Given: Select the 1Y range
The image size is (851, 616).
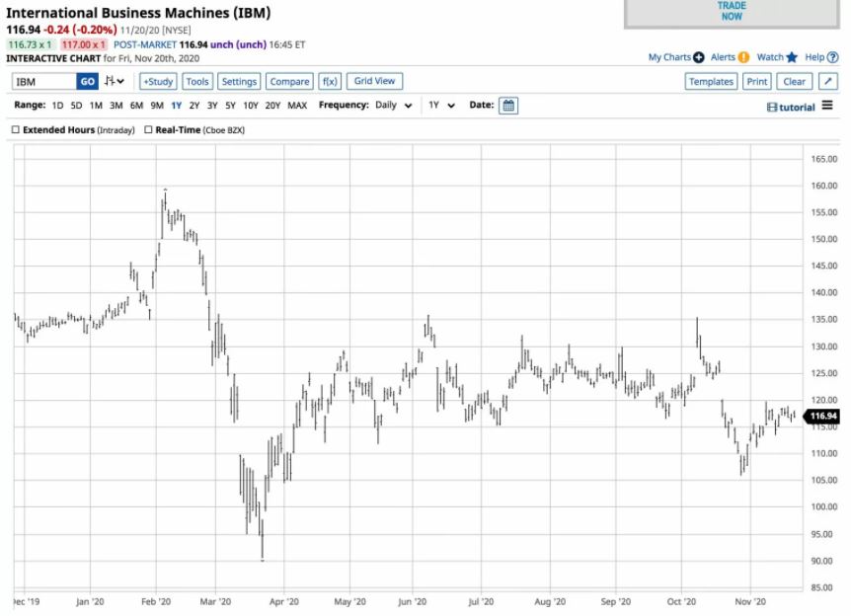Looking at the screenshot, I should pos(177,106).
